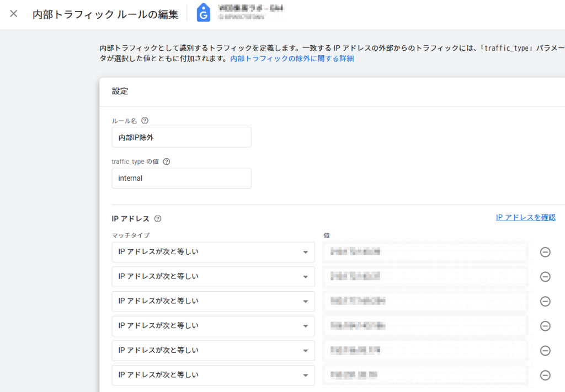Click the rule name field 内部IP除外
The width and height of the screenshot is (565, 392).
181,137
